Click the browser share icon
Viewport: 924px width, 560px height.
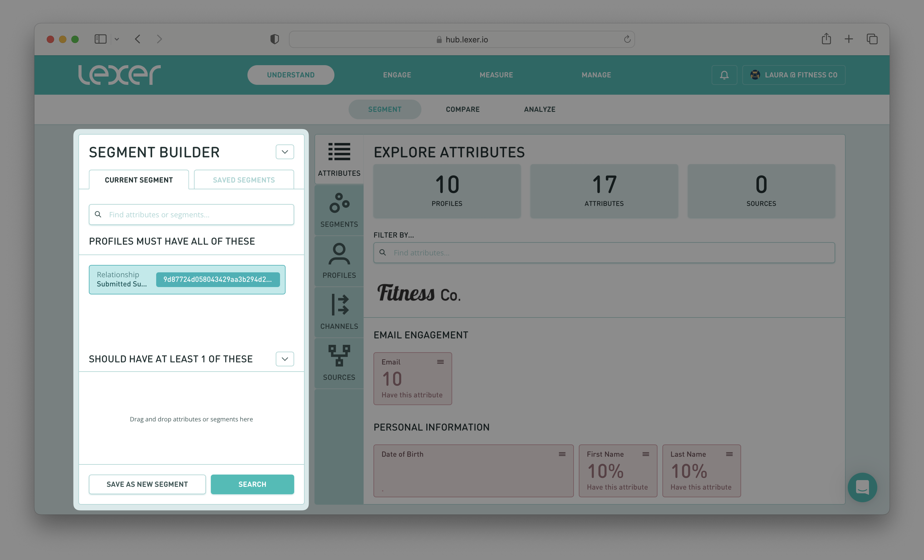[x=826, y=39]
